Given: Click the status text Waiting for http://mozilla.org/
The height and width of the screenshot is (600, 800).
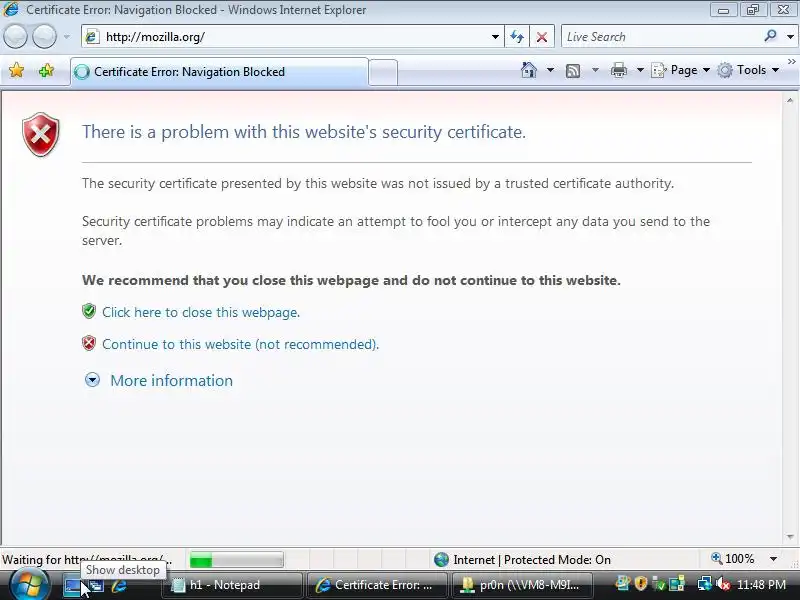Looking at the screenshot, I should pyautogui.click(x=87, y=559).
